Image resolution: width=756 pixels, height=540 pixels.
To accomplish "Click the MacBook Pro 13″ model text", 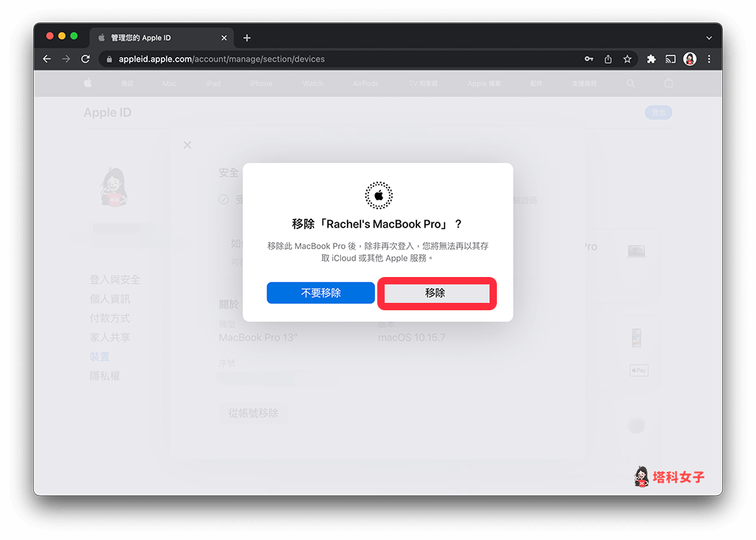I will coord(258,338).
